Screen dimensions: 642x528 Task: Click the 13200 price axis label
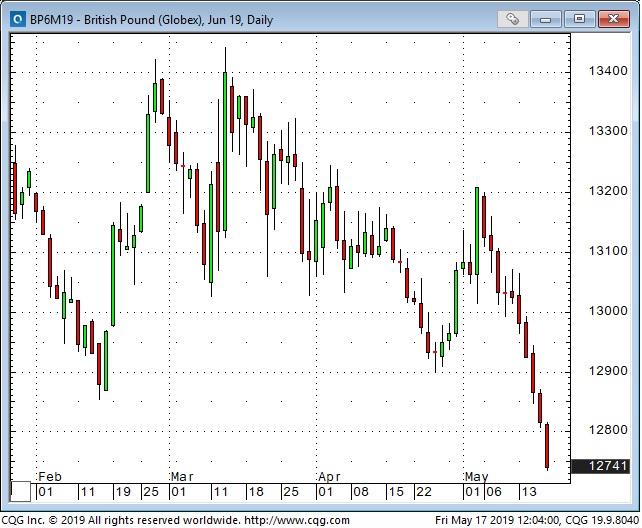608,191
